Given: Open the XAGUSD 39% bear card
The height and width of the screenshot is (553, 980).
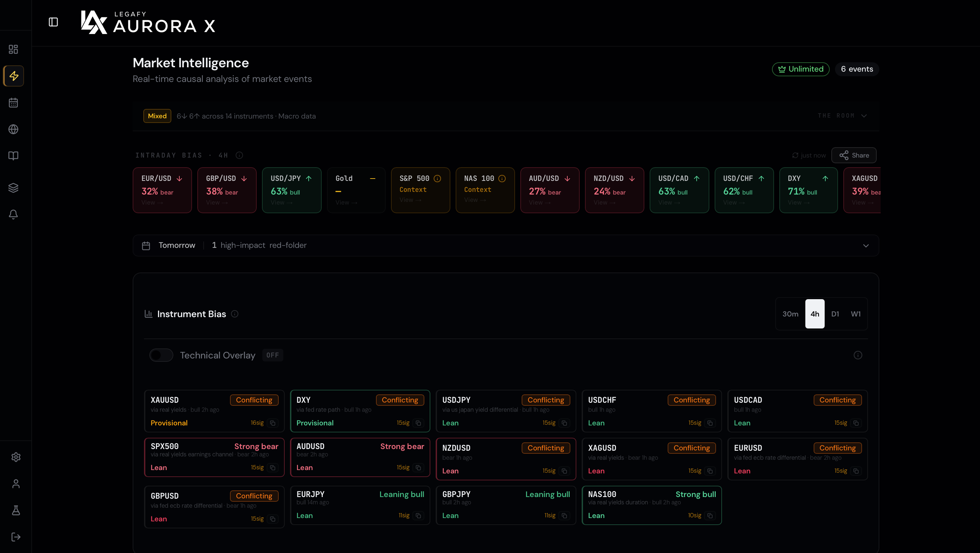Looking at the screenshot, I should [x=862, y=190].
